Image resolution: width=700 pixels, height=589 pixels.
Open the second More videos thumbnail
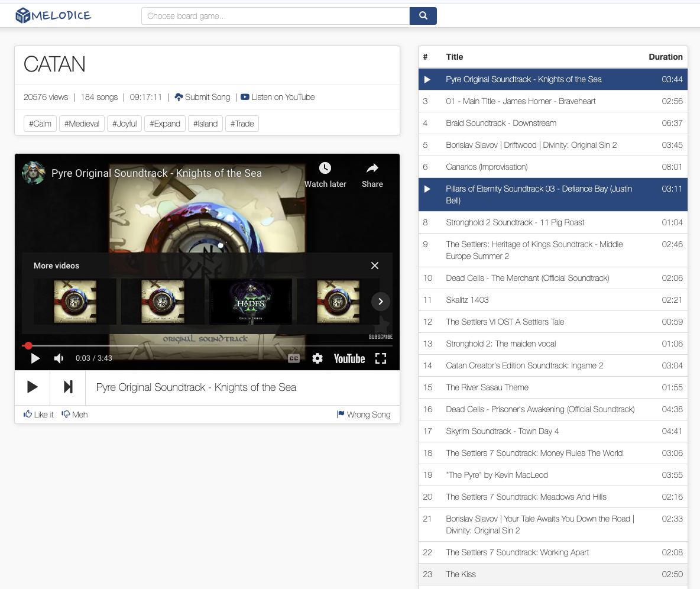point(163,302)
